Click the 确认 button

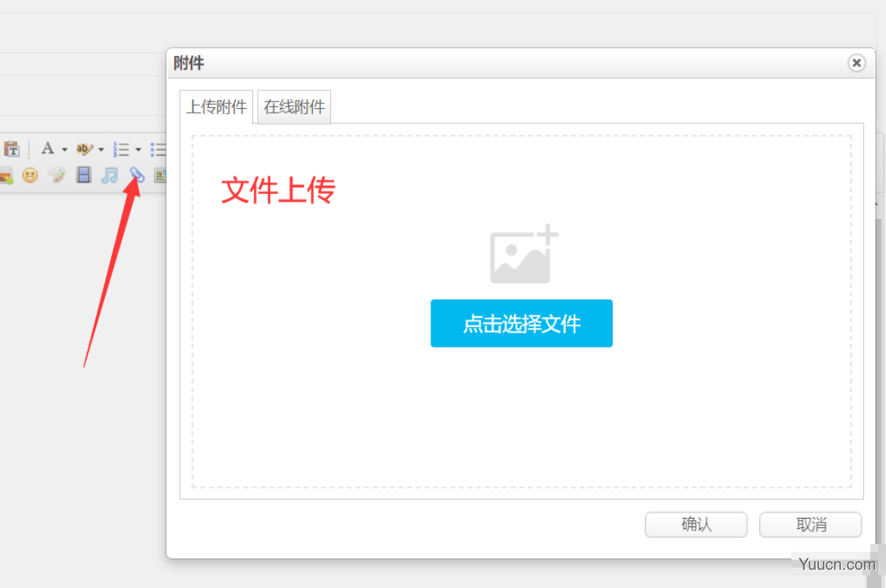click(x=696, y=525)
